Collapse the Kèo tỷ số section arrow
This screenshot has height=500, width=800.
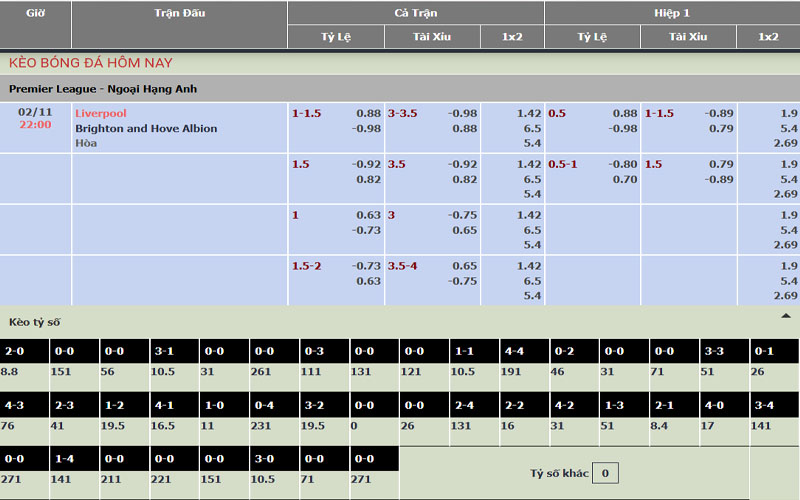[785, 315]
